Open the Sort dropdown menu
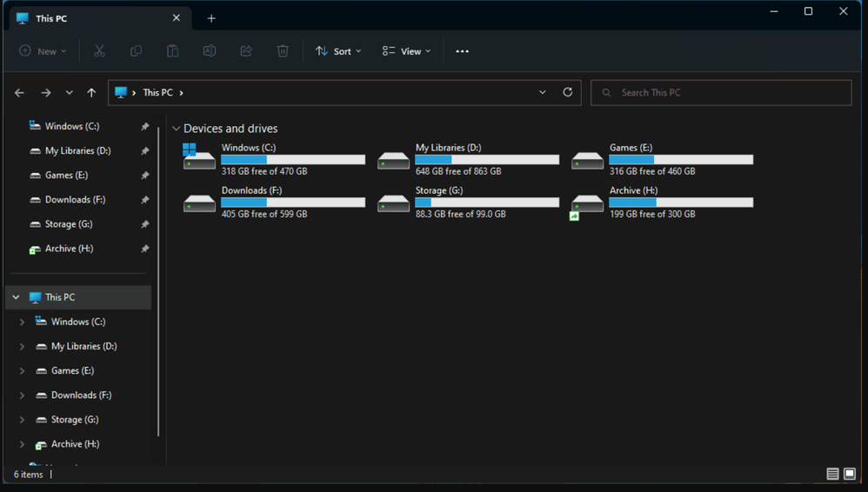The height and width of the screenshot is (492, 868). point(338,51)
